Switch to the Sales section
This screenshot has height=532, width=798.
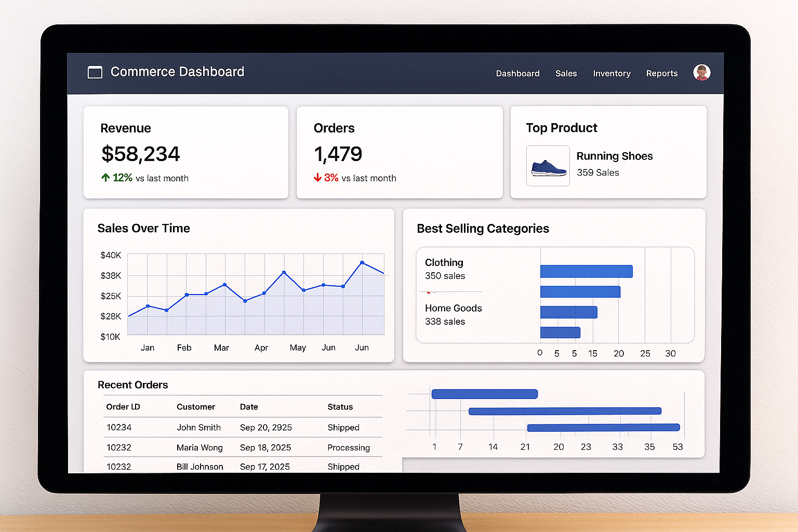pyautogui.click(x=566, y=73)
